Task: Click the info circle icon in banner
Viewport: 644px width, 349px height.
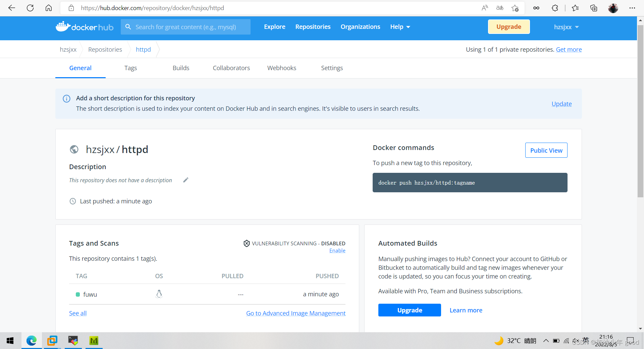Action: coord(66,99)
